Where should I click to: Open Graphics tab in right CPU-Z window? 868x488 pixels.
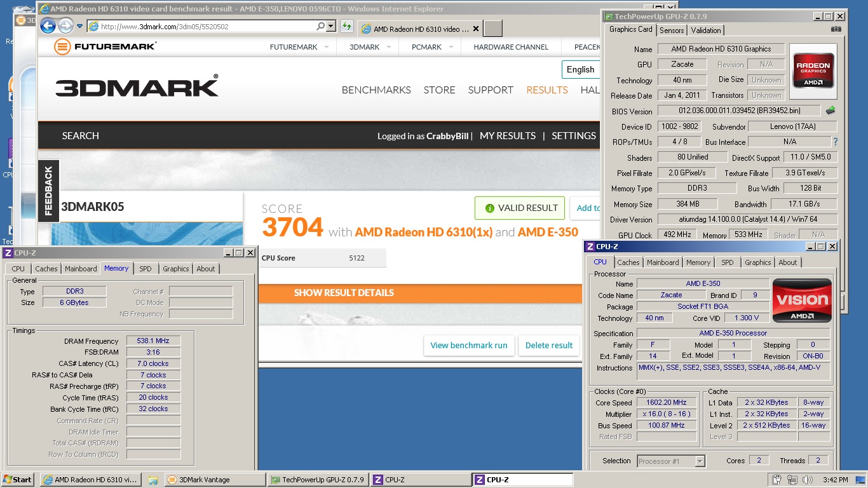pos(758,262)
